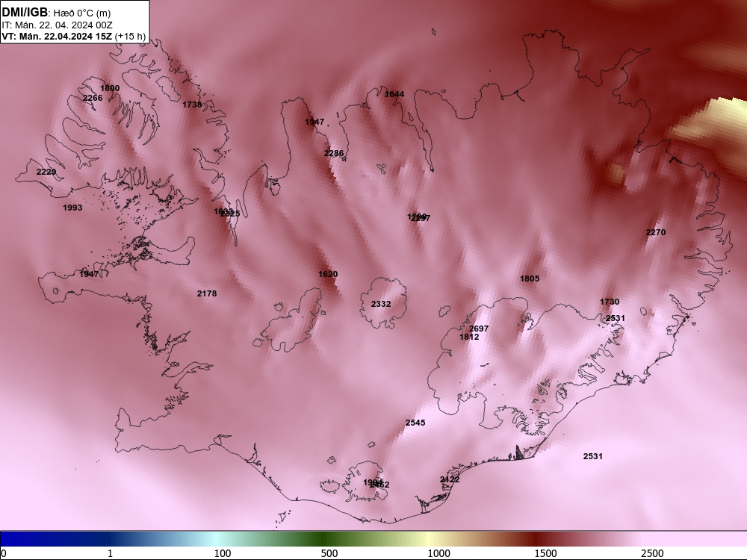This screenshot has height=560, width=747.
Task: Pick the pale yellow segment of the color bar
Action: (429, 539)
